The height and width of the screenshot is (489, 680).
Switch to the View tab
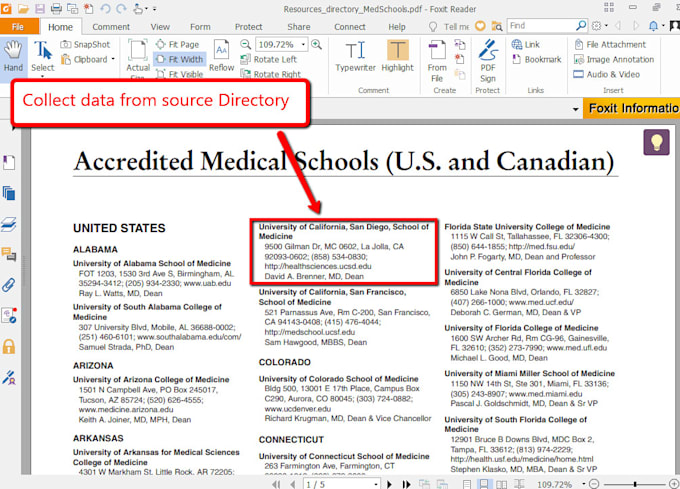point(160,27)
